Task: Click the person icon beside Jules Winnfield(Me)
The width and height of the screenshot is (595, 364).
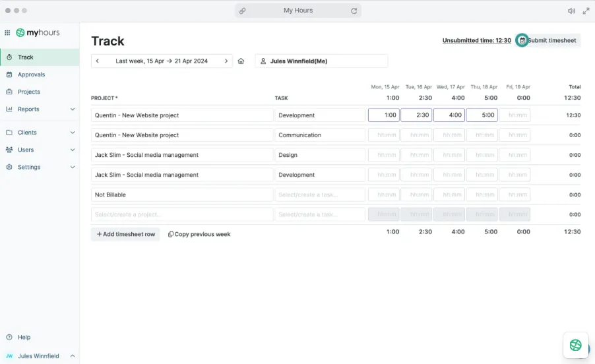Action: click(x=263, y=61)
